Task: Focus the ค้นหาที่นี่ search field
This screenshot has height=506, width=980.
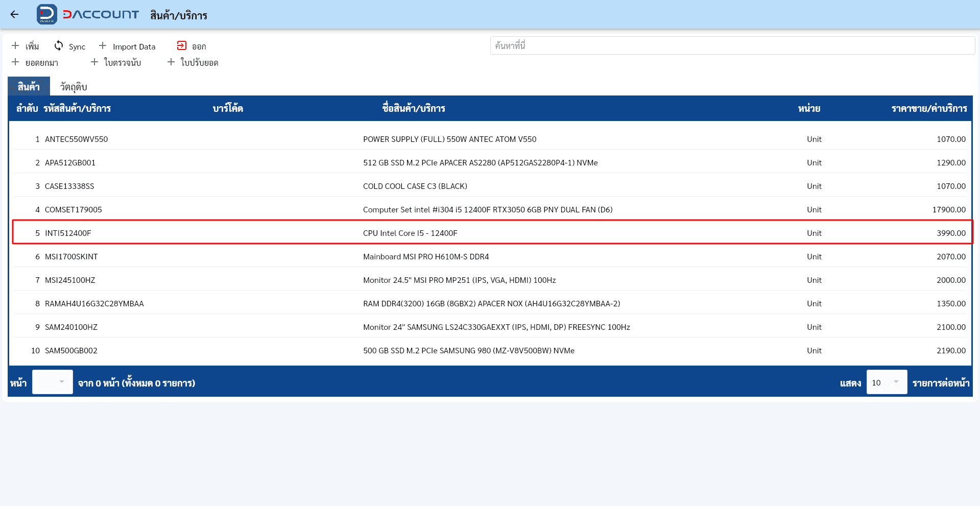Action: [x=732, y=45]
